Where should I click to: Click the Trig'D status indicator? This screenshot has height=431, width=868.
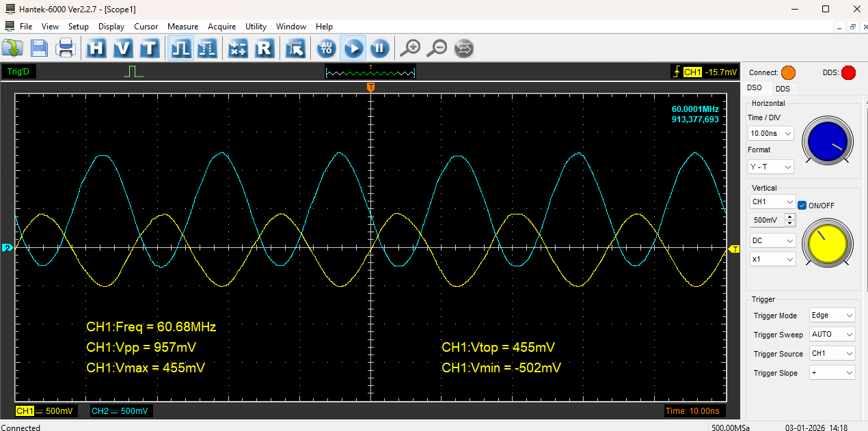pyautogui.click(x=18, y=72)
